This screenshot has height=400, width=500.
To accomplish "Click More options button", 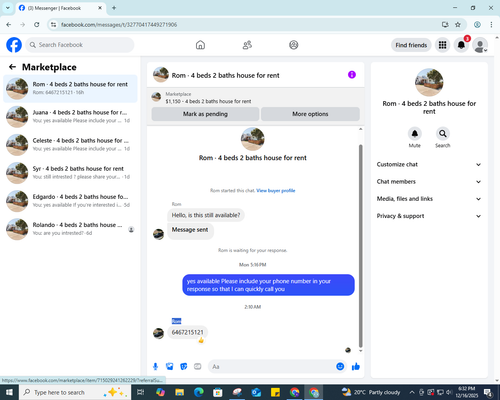I will (310, 114).
